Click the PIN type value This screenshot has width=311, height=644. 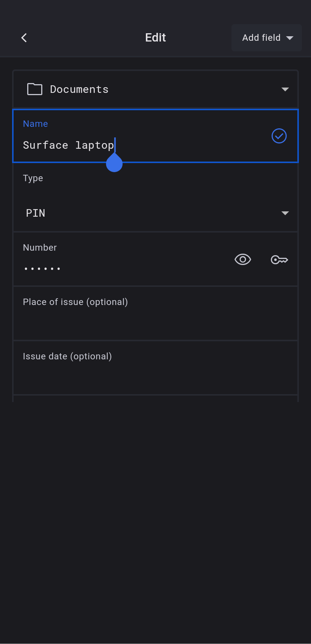pyautogui.click(x=36, y=213)
